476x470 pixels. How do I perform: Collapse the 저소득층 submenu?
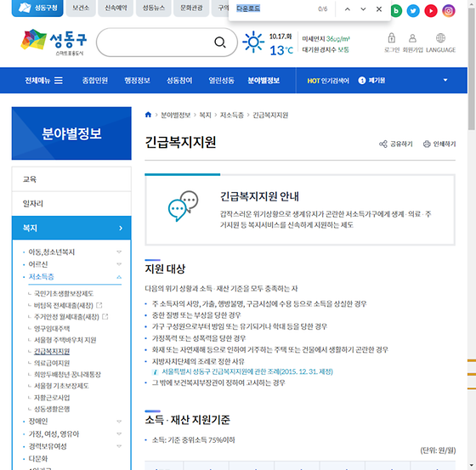click(x=119, y=277)
